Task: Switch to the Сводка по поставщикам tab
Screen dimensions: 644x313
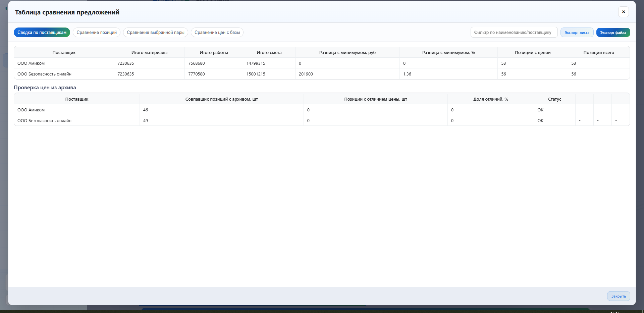Action: click(x=42, y=33)
